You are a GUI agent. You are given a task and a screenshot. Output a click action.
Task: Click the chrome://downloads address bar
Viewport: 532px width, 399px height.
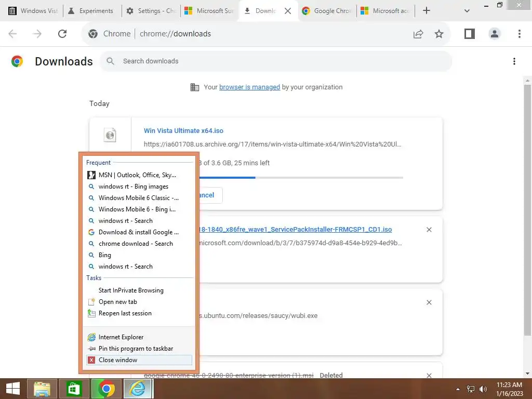click(265, 34)
